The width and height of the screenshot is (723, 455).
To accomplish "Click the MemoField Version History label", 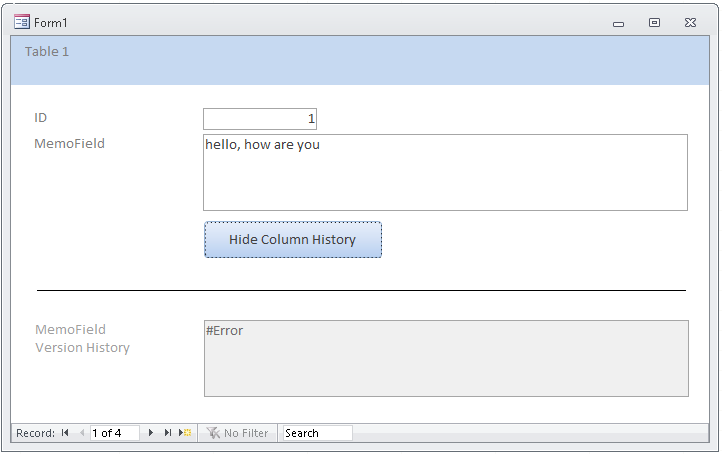I will [x=83, y=338].
